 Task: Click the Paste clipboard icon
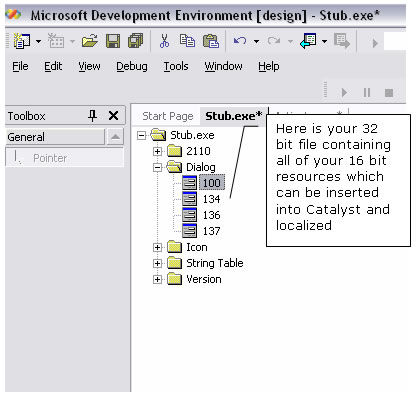pos(211,41)
